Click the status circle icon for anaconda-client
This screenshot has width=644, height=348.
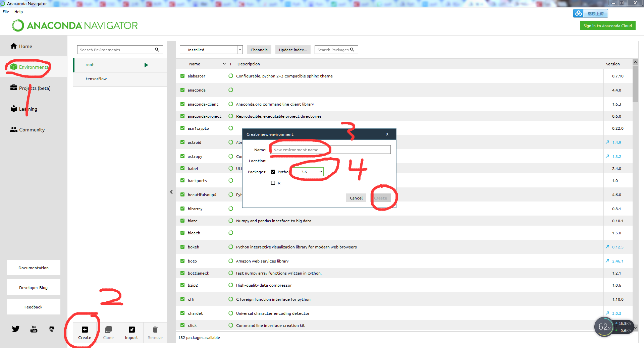coord(231,104)
